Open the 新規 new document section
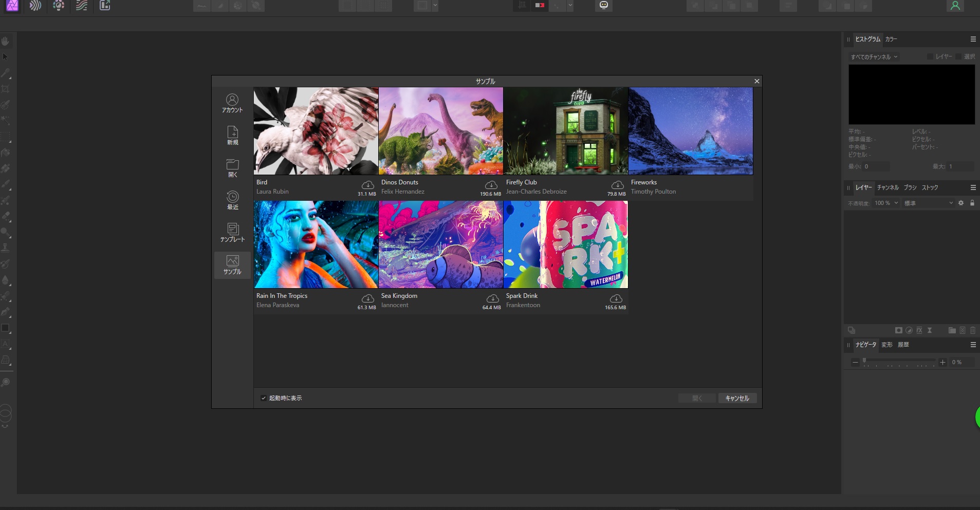Screen dimensions: 980x510 tap(232, 135)
